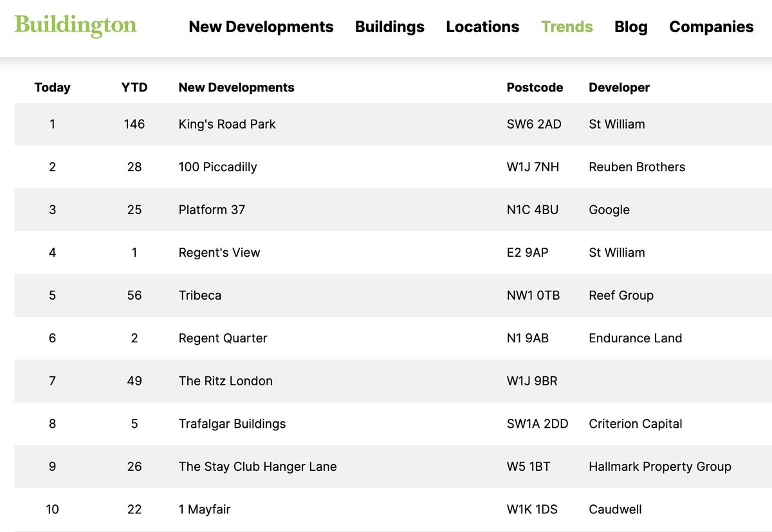Open the New Developments menu item

pos(261,26)
